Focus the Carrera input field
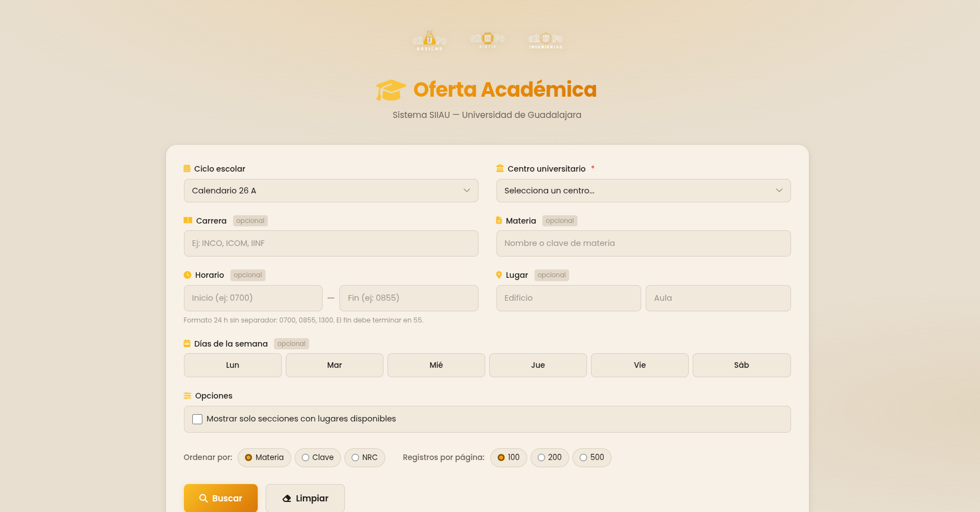This screenshot has height=512, width=980. click(331, 243)
